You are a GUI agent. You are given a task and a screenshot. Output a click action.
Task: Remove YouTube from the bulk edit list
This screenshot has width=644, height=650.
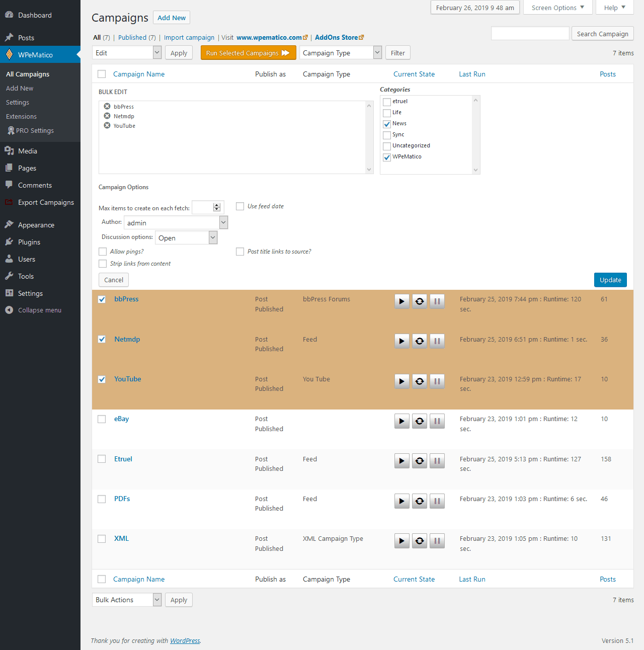tap(107, 125)
